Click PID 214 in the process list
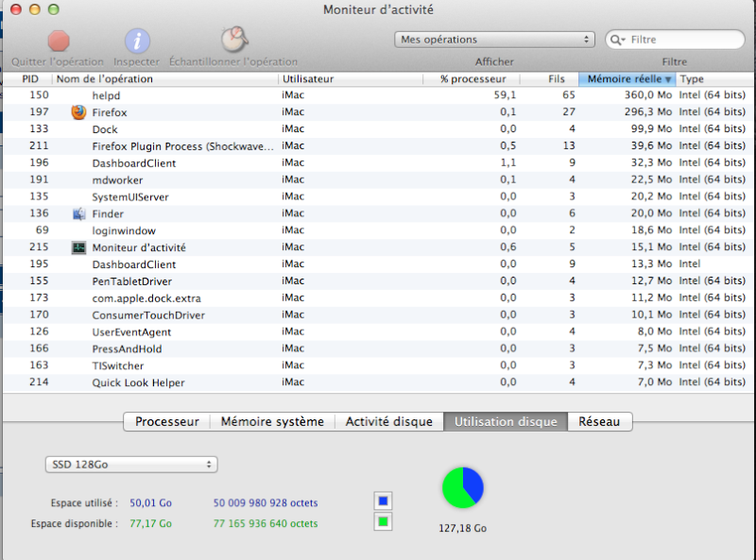756x560 pixels. click(39, 382)
